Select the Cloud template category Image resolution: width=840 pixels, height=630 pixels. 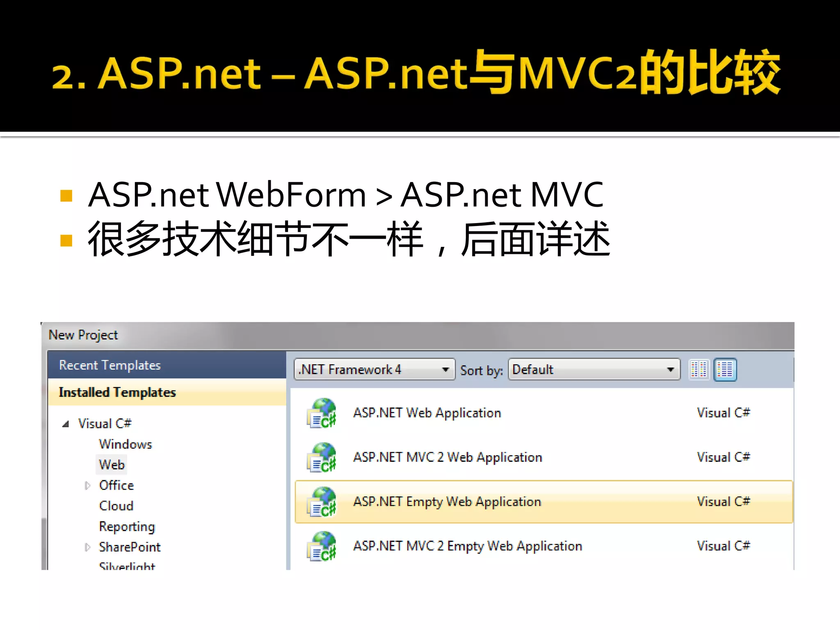[116, 506]
